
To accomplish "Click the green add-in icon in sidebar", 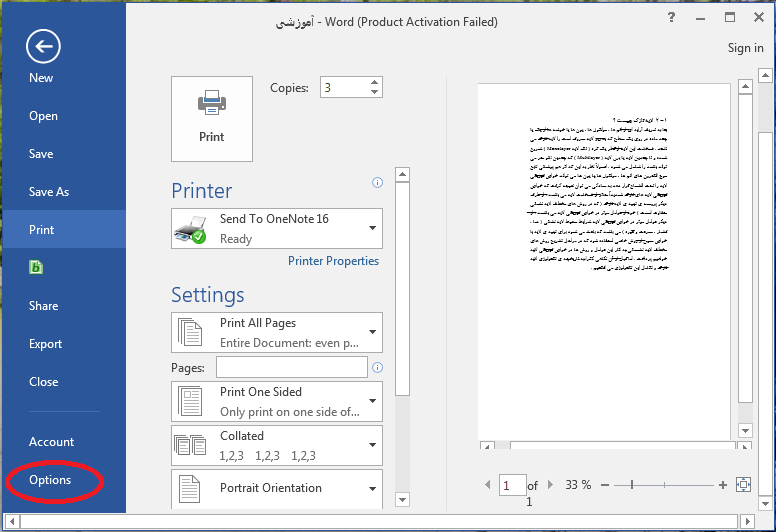I will pos(36,267).
